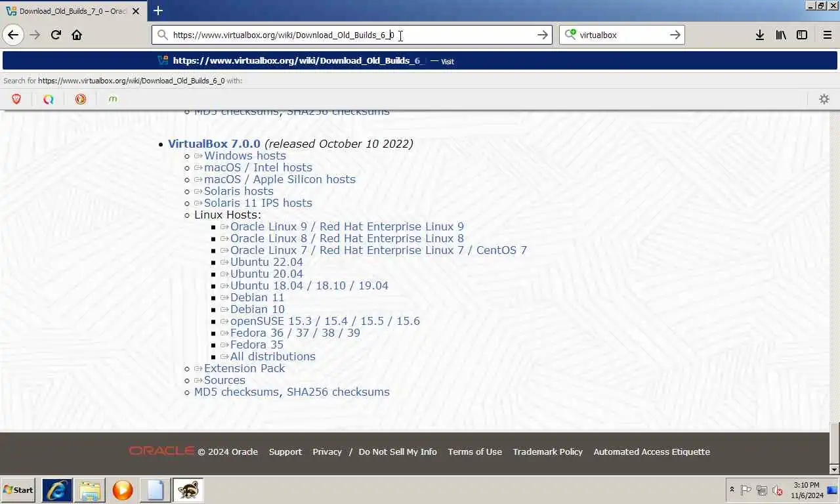
Task: Open macOS / Apple Silicon hosts link
Action: 280,179
